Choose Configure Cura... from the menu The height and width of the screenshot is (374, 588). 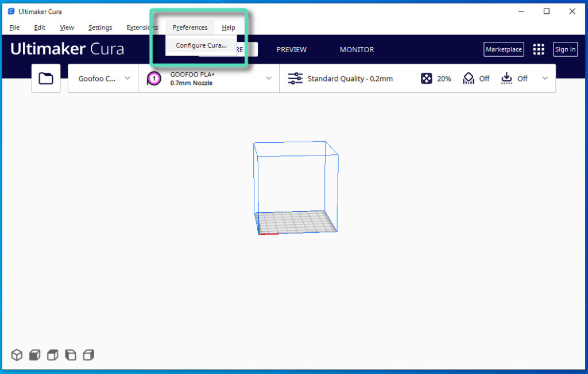click(201, 45)
